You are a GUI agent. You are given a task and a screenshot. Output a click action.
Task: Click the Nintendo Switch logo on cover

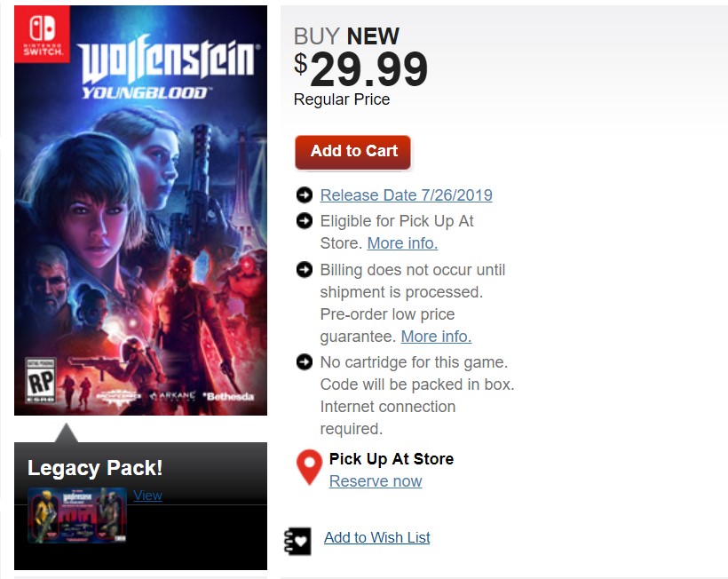tap(42, 36)
